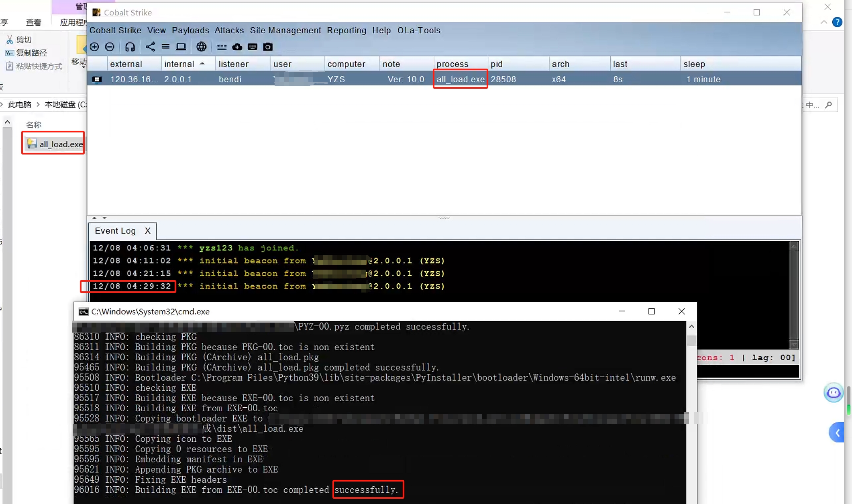The width and height of the screenshot is (852, 504).
Task: Click the Explorer help question mark icon
Action: [x=837, y=22]
